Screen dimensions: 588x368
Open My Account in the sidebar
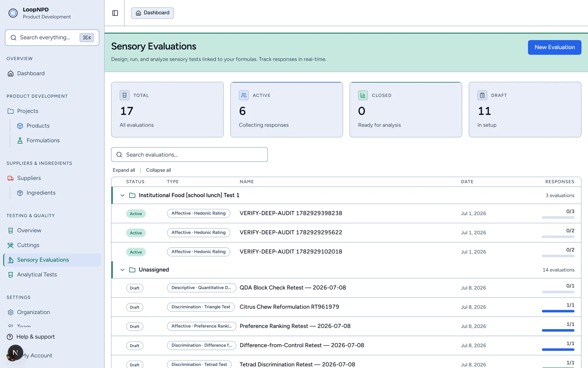[x=37, y=355]
